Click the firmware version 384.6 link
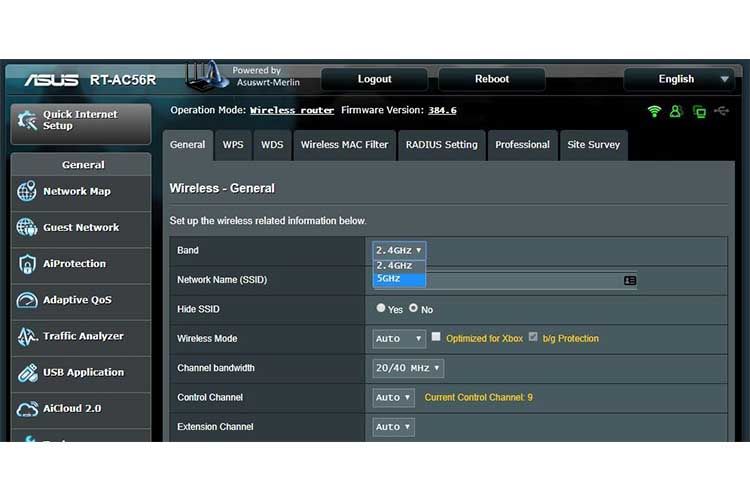Image resolution: width=750 pixels, height=500 pixels. [442, 111]
